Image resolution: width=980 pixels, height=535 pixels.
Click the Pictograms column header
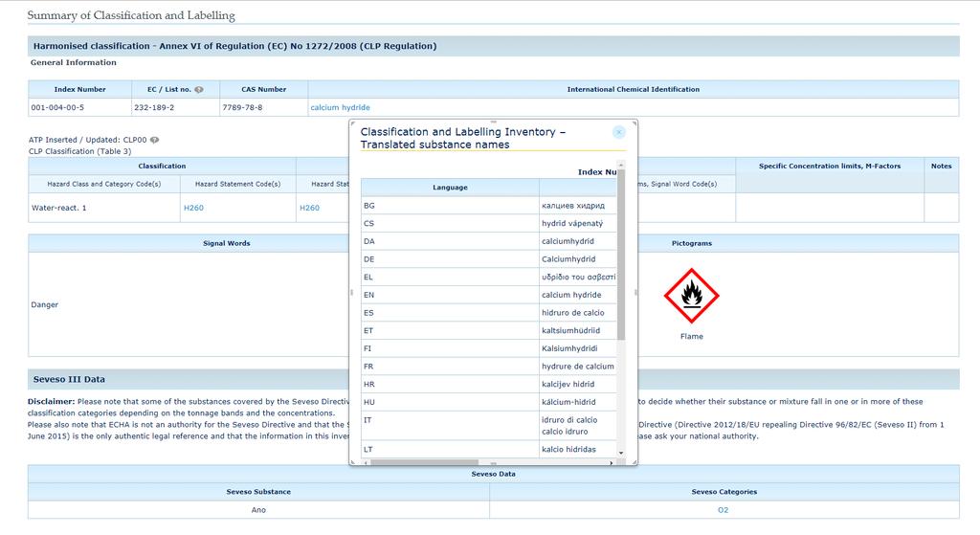(691, 243)
